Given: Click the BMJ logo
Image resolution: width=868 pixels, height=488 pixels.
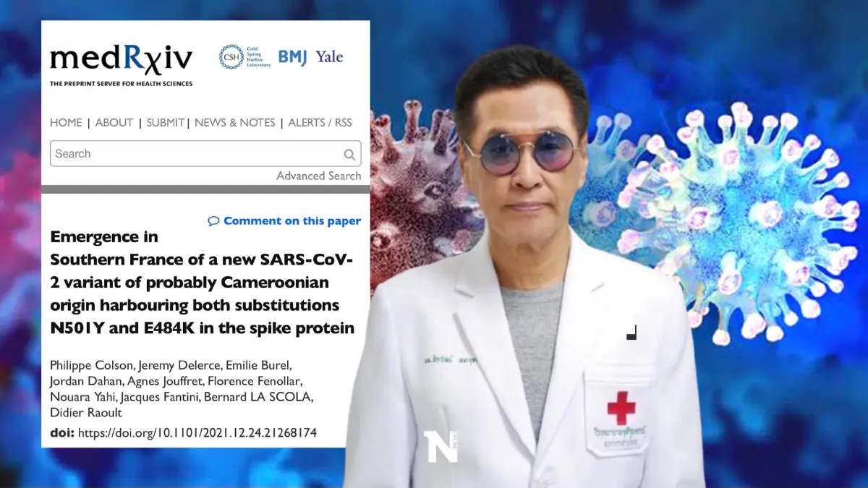Looking at the screenshot, I should [294, 56].
